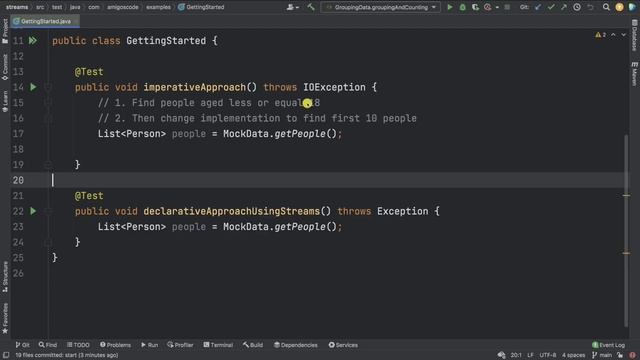
Task: Click amigoscode breadcrumb in navigation bar
Action: [x=123, y=7]
